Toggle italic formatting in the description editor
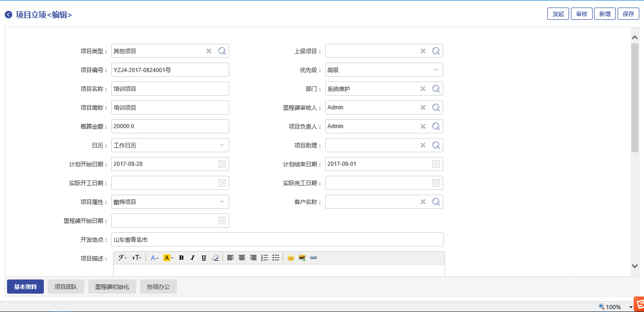Viewport: 644px width, 312px height. [192, 258]
